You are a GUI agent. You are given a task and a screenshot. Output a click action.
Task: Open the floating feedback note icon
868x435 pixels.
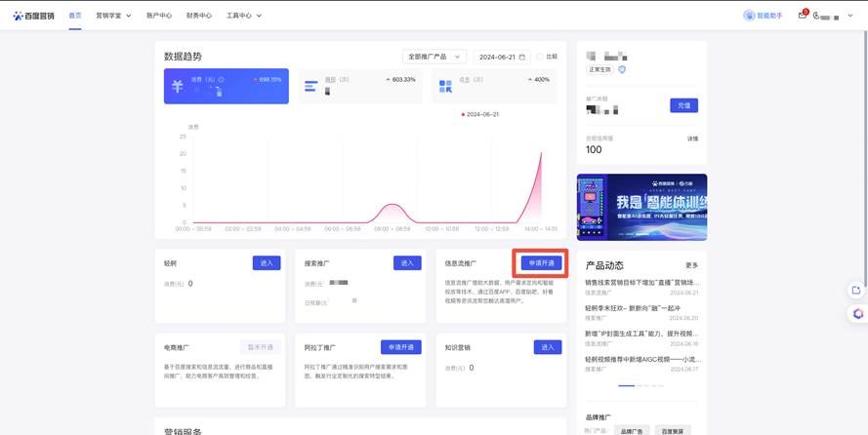click(x=856, y=290)
